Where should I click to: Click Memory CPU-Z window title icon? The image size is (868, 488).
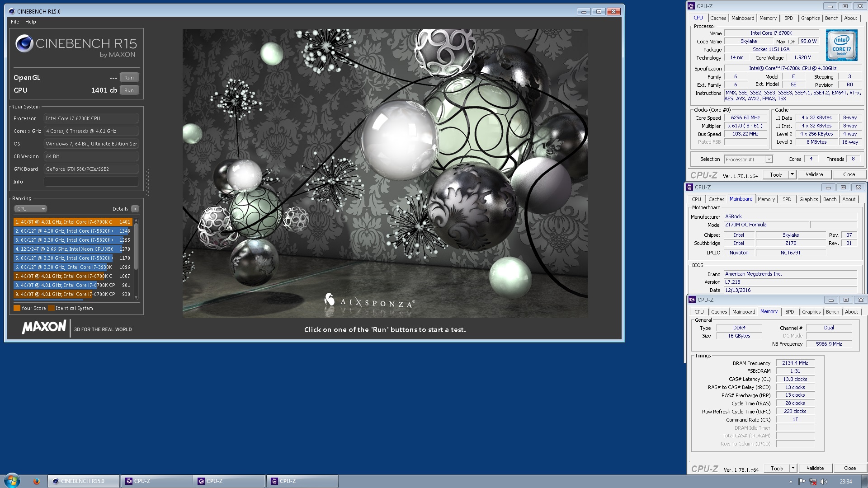[x=692, y=300]
